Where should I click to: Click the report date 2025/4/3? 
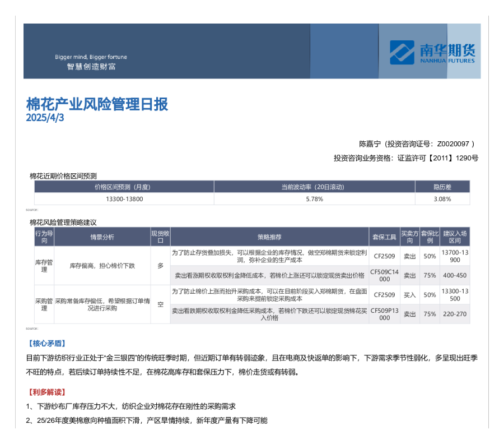(x=45, y=118)
